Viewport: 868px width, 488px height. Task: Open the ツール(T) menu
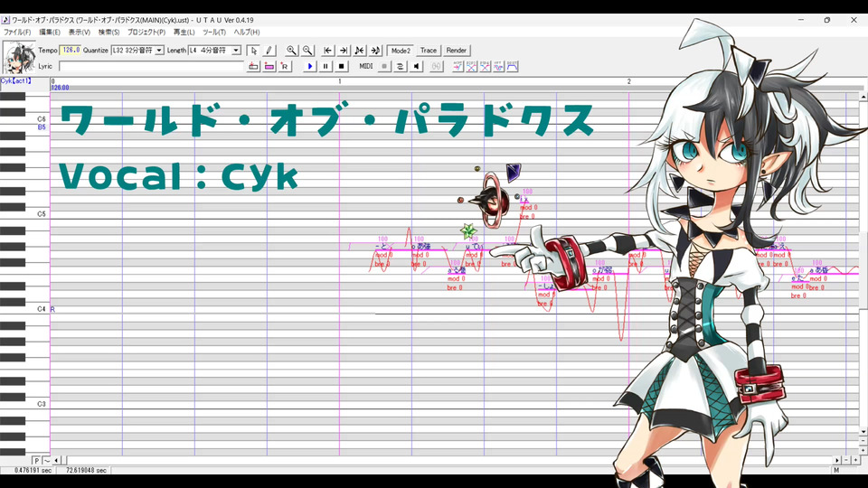coord(214,33)
